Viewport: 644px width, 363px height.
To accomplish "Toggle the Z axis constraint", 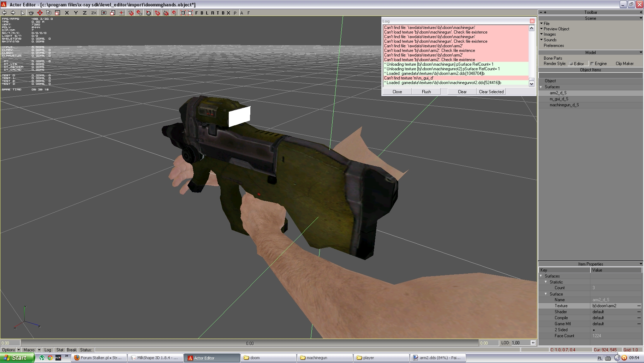I will click(85, 13).
